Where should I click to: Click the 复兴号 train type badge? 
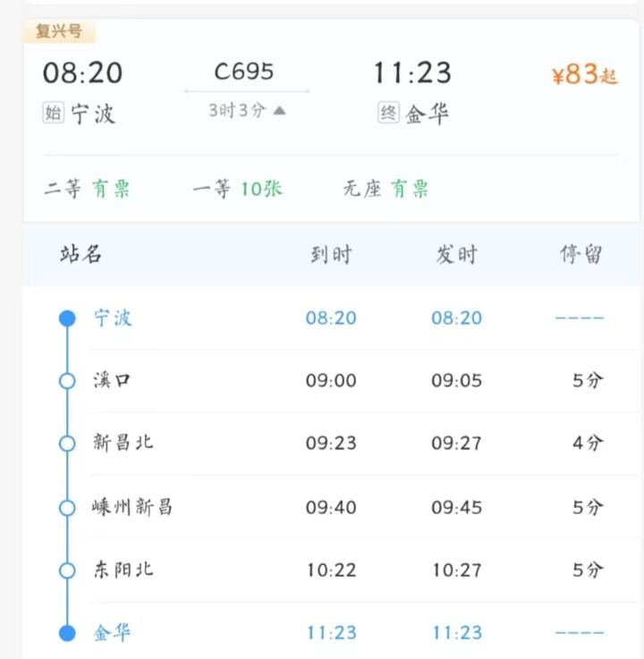point(59,32)
